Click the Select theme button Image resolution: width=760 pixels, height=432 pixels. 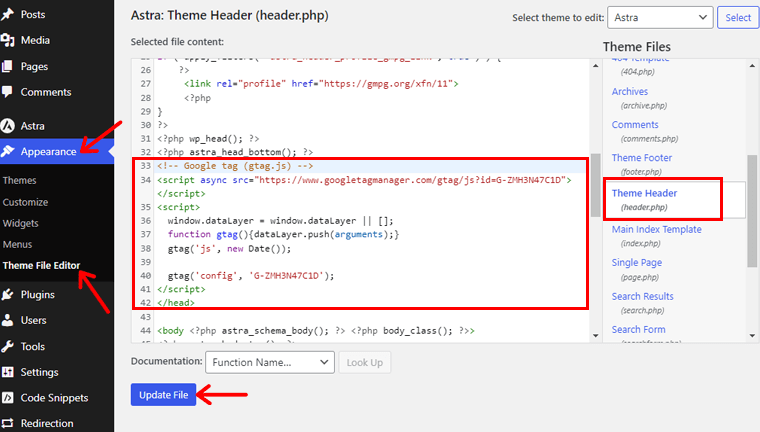coord(738,17)
